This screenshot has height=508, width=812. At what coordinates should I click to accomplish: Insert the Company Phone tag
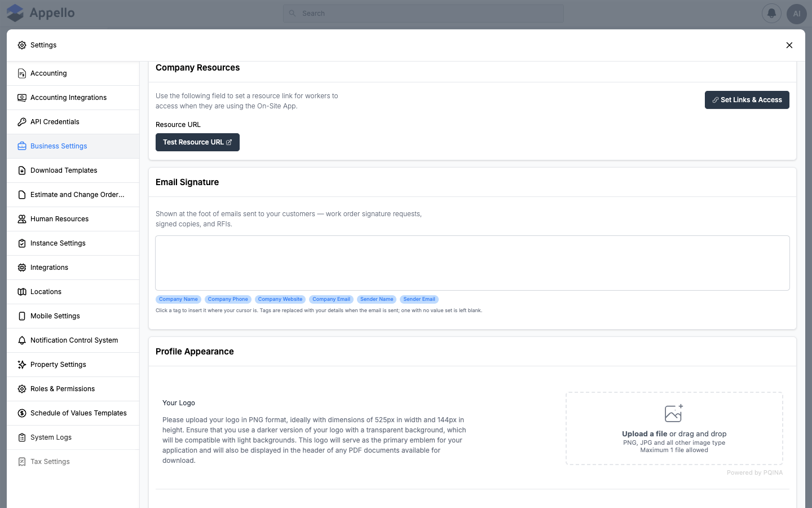pyautogui.click(x=228, y=299)
